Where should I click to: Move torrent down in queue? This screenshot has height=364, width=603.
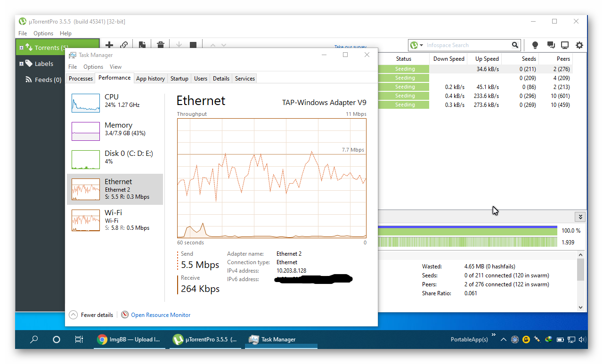(x=224, y=45)
